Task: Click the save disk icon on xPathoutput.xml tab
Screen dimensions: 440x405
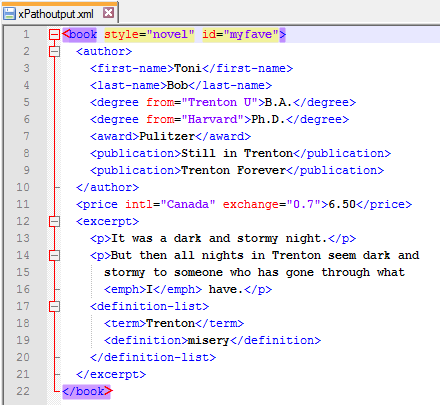Action: [x=9, y=14]
